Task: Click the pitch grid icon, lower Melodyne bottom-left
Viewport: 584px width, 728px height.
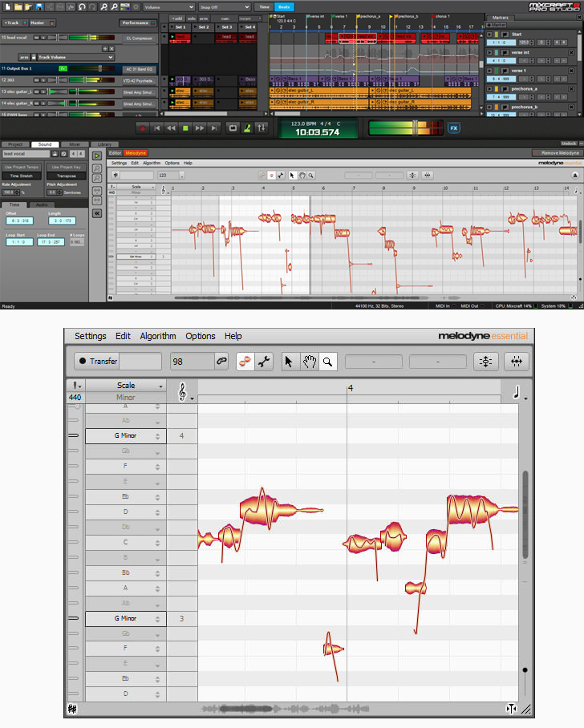Action: click(x=72, y=709)
